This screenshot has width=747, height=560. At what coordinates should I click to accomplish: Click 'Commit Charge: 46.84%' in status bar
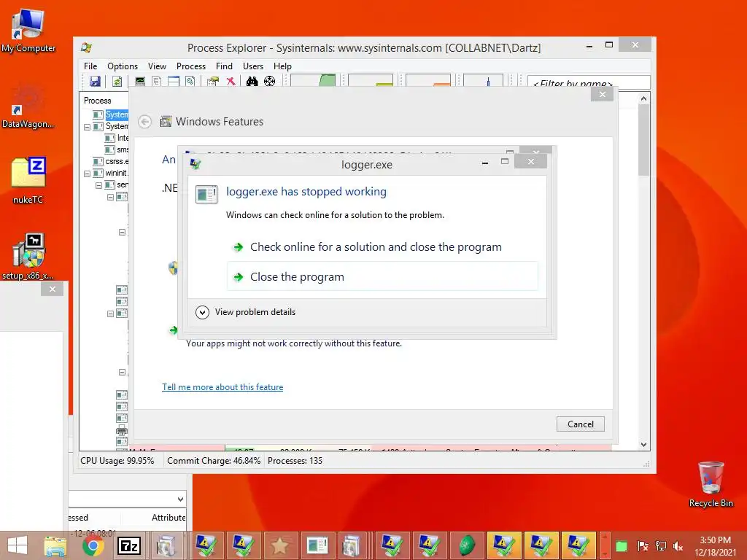(x=214, y=461)
